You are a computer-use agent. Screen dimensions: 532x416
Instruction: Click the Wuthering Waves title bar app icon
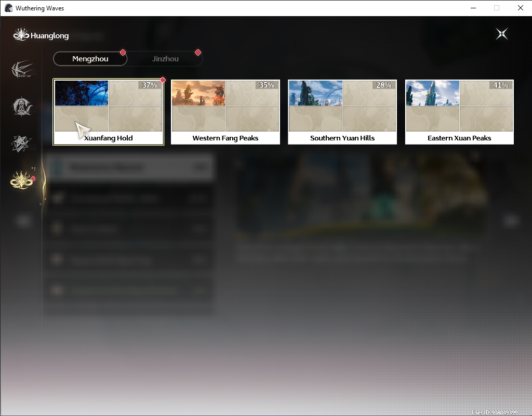8,8
